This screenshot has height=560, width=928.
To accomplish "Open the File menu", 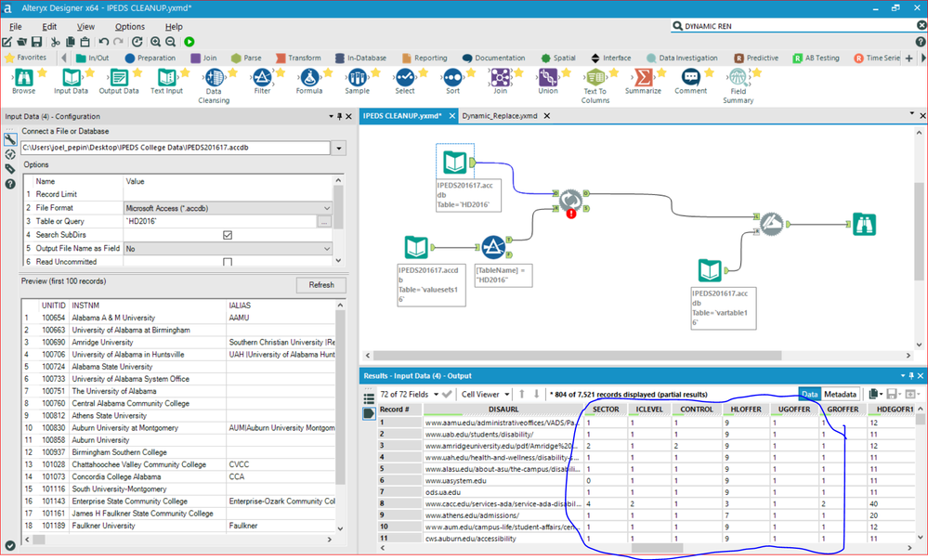I will tap(16, 27).
